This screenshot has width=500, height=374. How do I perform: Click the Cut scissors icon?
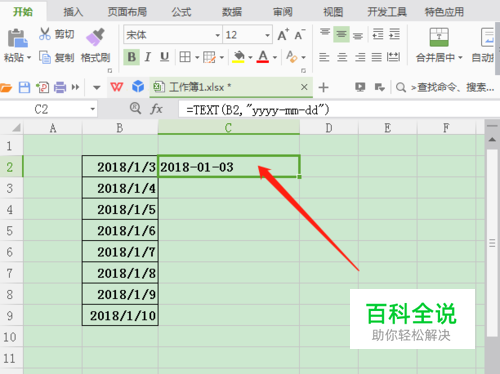click(45, 34)
